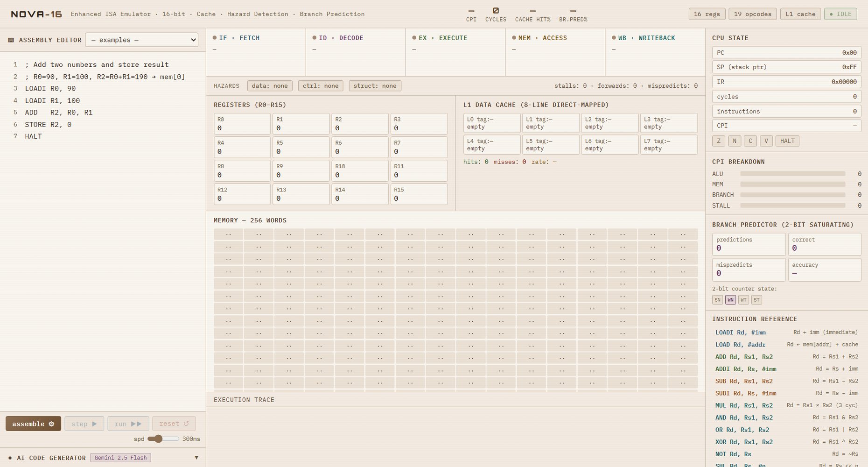
Task: Select the WN counter state
Action: (731, 300)
